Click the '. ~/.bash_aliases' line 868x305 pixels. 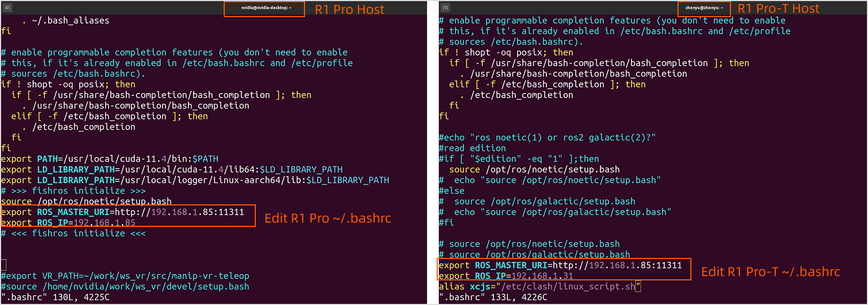(65, 20)
